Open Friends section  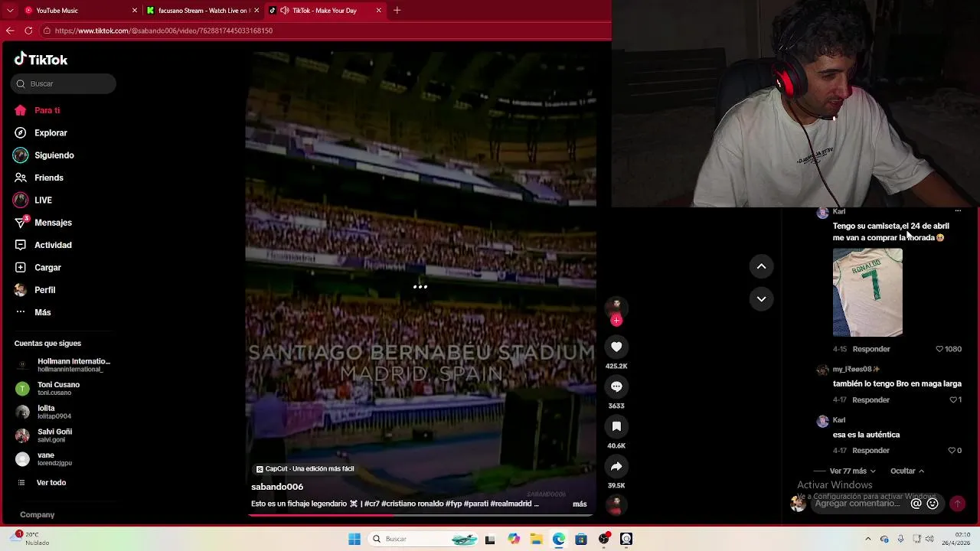click(x=48, y=178)
